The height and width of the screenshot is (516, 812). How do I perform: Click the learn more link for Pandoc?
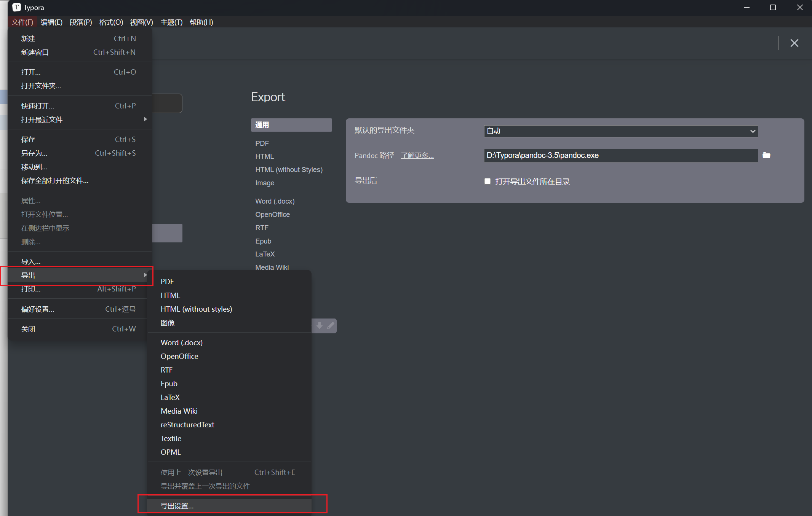click(x=417, y=155)
